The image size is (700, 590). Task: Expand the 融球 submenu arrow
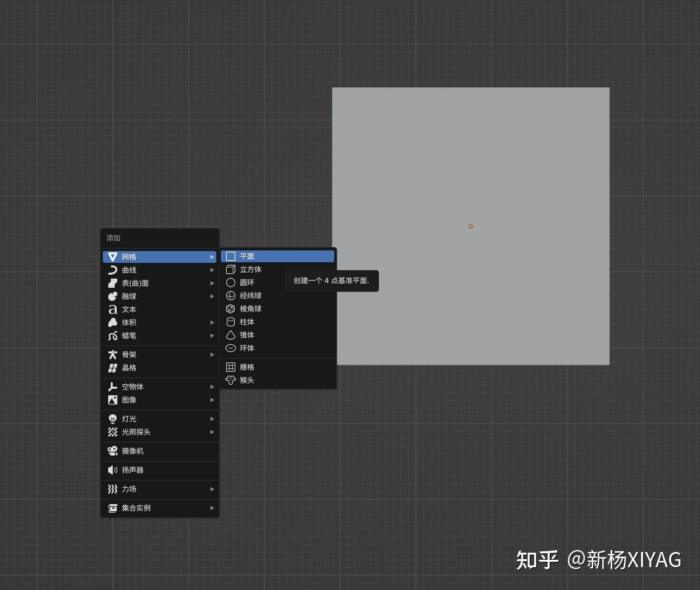212,296
